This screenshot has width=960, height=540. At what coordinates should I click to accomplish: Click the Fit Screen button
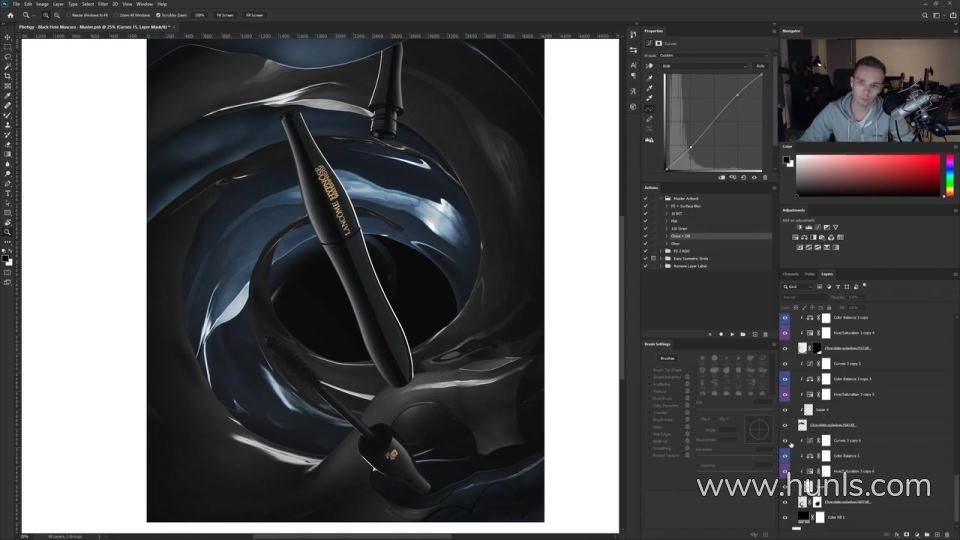(225, 15)
